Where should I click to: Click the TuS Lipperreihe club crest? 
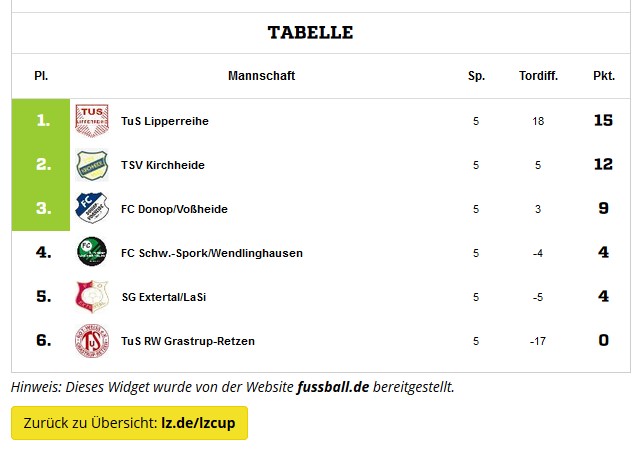click(92, 121)
